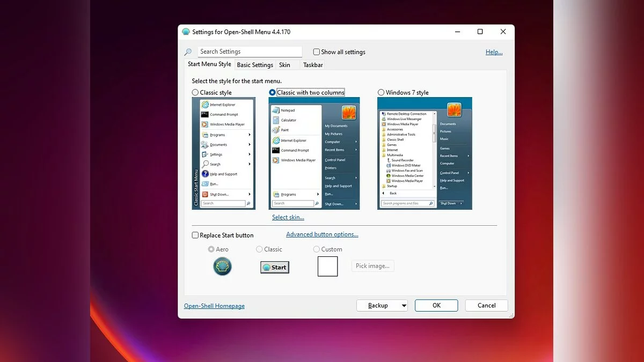Screen dimensions: 644x362
Task: Click the search magnifier icon beside Search Settings
Action: (x=188, y=52)
